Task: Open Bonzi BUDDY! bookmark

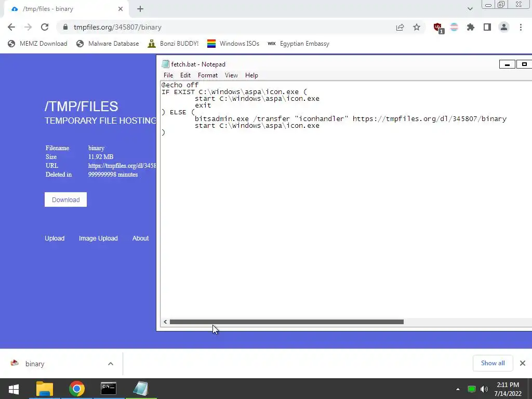Action: (x=173, y=44)
